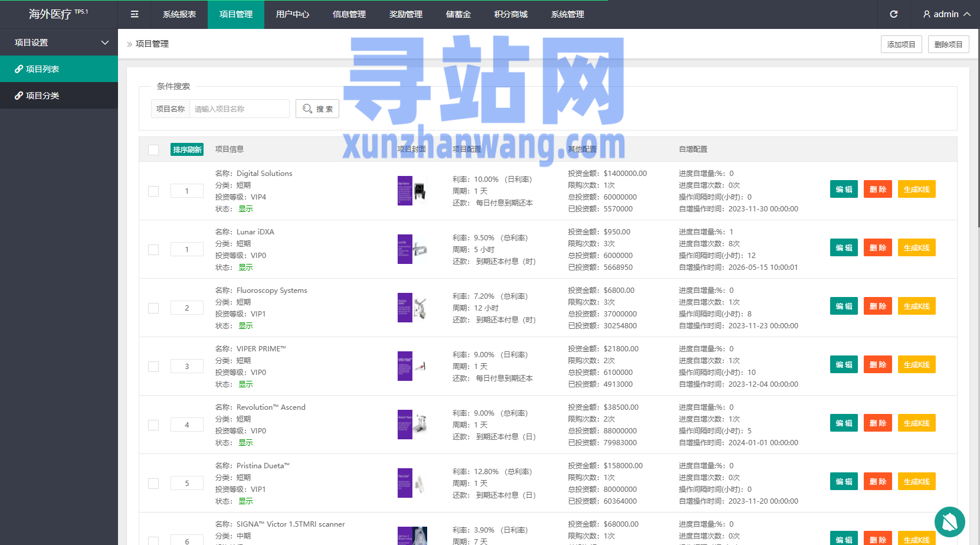This screenshot has height=545, width=980.
Task: Check the SIGNA Victor row checkbox
Action: coord(153,540)
